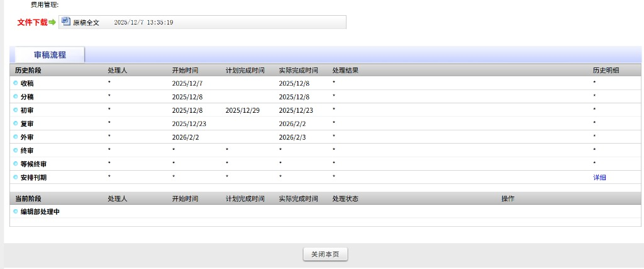Click the bullet icon beside 等候终审

pos(16,164)
